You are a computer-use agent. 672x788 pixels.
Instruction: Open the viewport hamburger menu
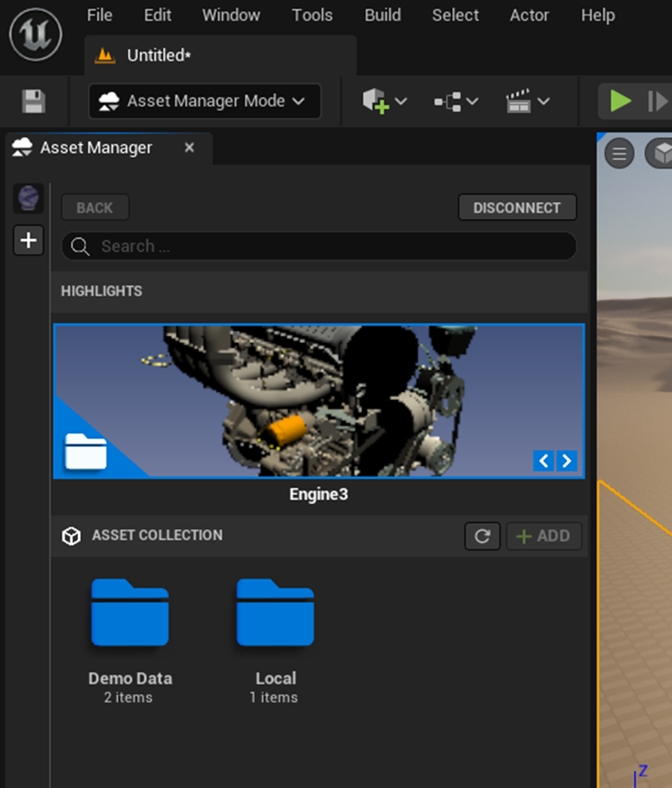(619, 154)
